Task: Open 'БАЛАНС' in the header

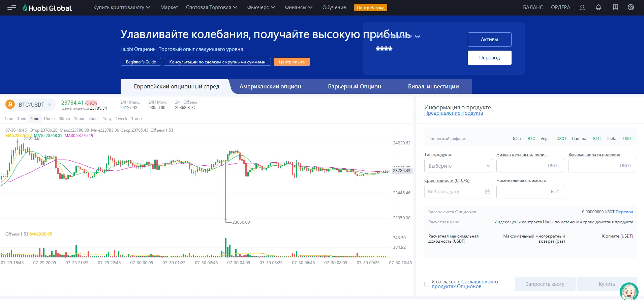Action: tap(533, 7)
